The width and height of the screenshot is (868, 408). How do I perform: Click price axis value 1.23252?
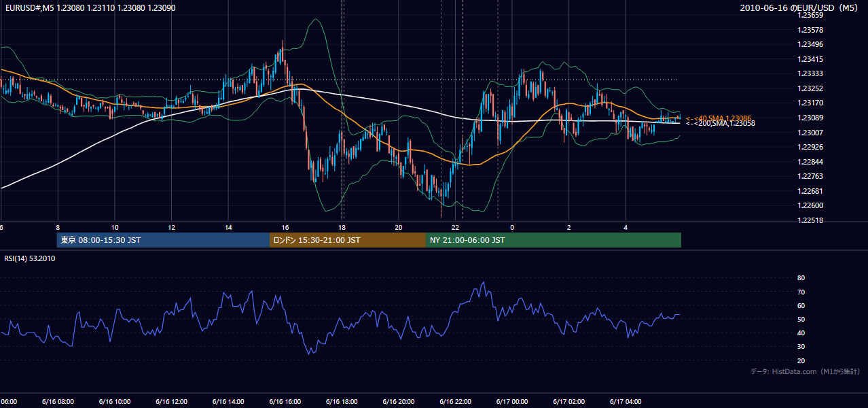tap(810, 88)
